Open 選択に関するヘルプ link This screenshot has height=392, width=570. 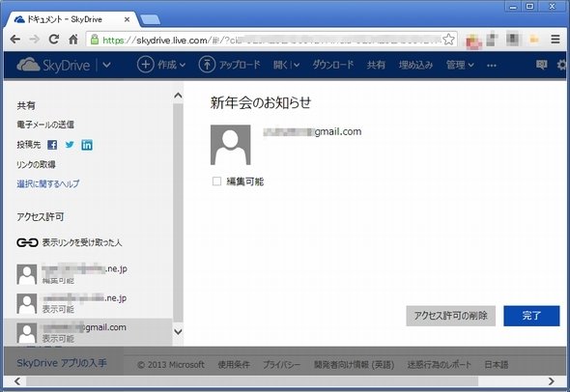point(48,183)
